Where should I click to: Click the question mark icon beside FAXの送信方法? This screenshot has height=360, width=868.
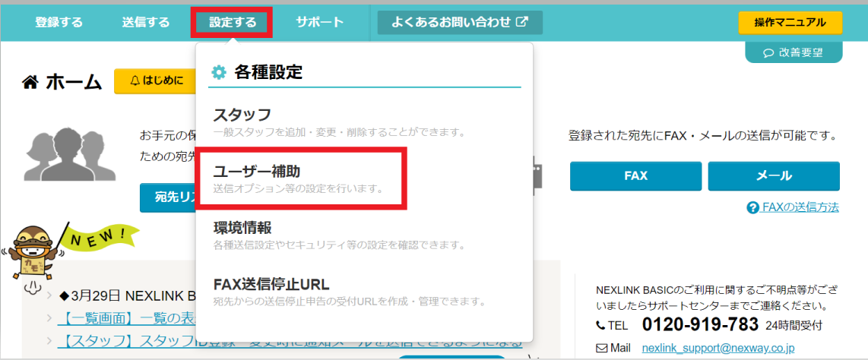752,208
